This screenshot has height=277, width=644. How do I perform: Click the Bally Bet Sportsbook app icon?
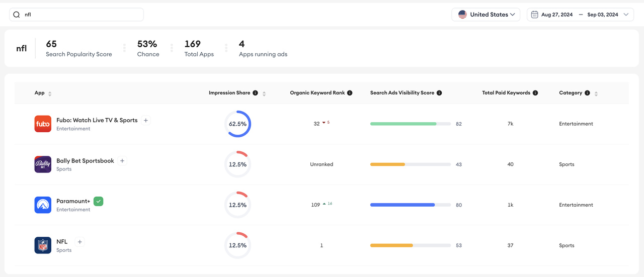coord(43,164)
